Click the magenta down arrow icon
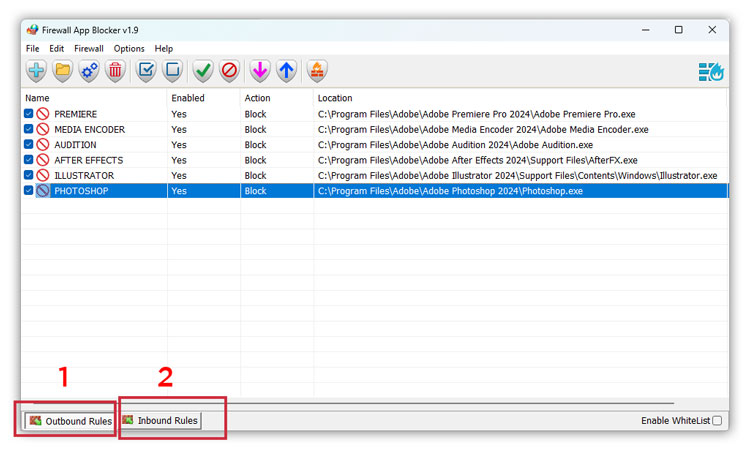The image size is (750, 452). click(x=260, y=71)
